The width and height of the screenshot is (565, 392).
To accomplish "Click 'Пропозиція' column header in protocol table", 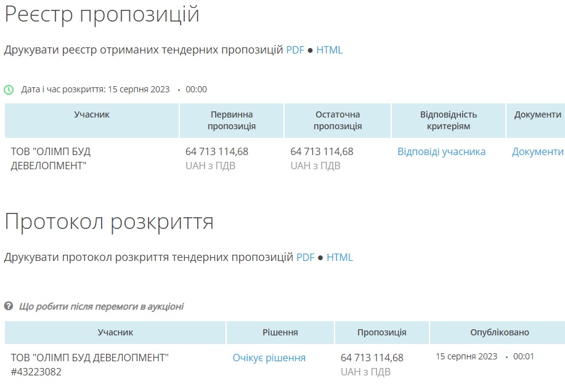I will click(x=381, y=332).
